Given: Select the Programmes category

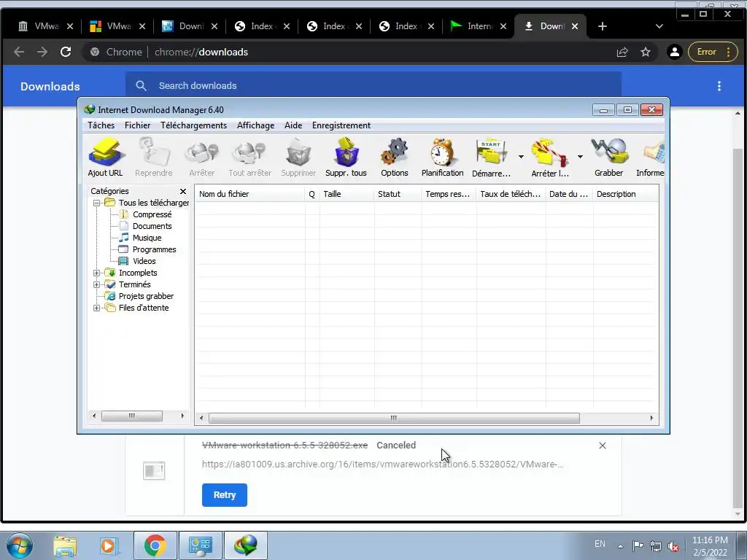Looking at the screenshot, I should coord(154,249).
